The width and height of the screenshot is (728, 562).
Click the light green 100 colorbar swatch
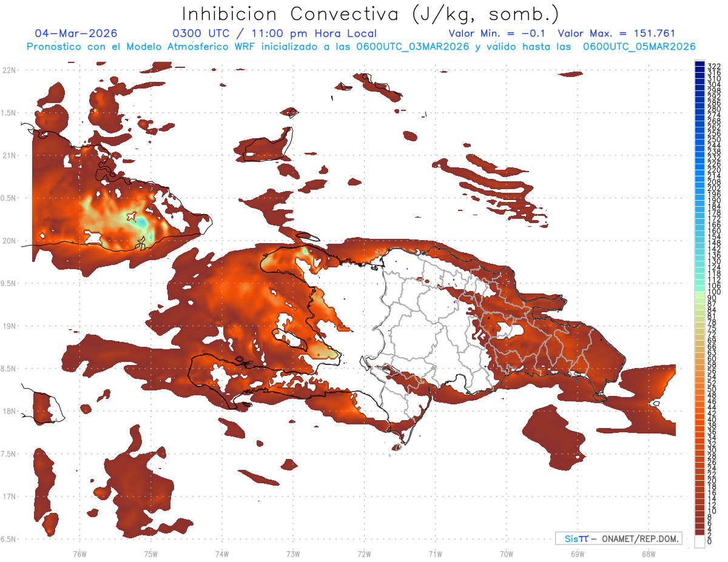coord(699,295)
